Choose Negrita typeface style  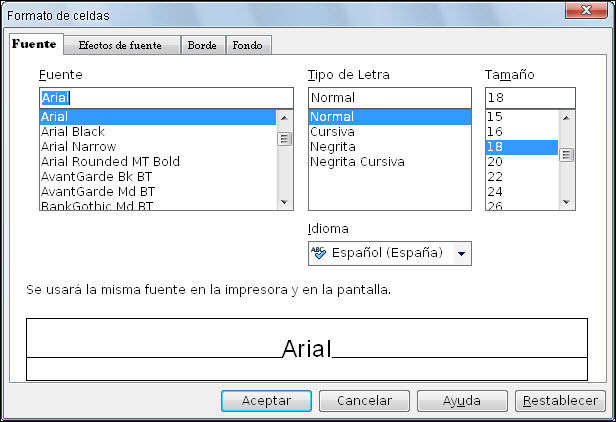pyautogui.click(x=332, y=147)
